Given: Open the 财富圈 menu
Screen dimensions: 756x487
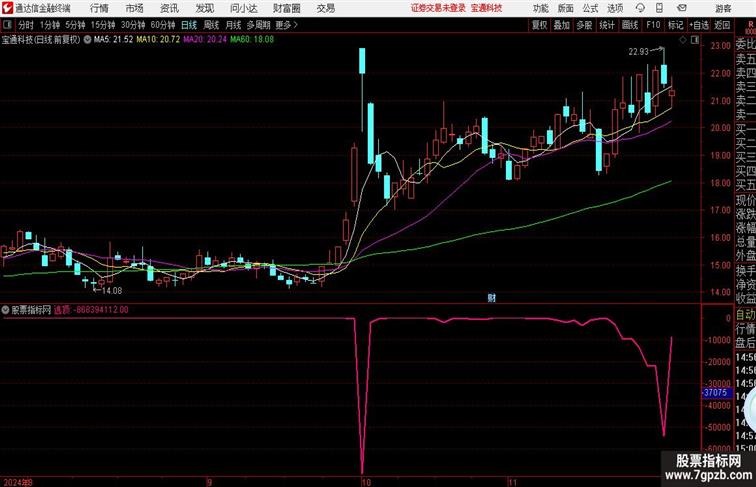Looking at the screenshot, I should click(286, 8).
